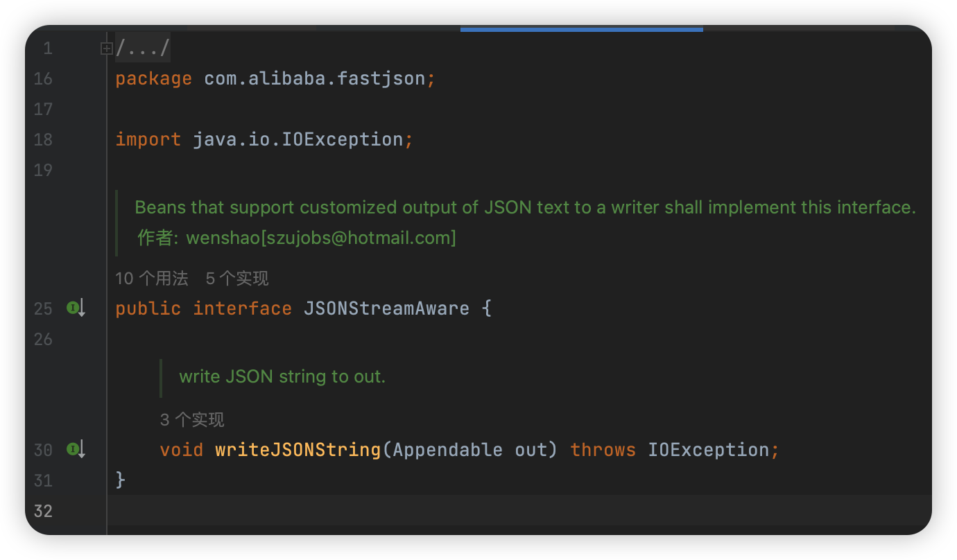Image resolution: width=957 pixels, height=560 pixels.
Task: Click the 'out' parameter name
Action: 531,450
